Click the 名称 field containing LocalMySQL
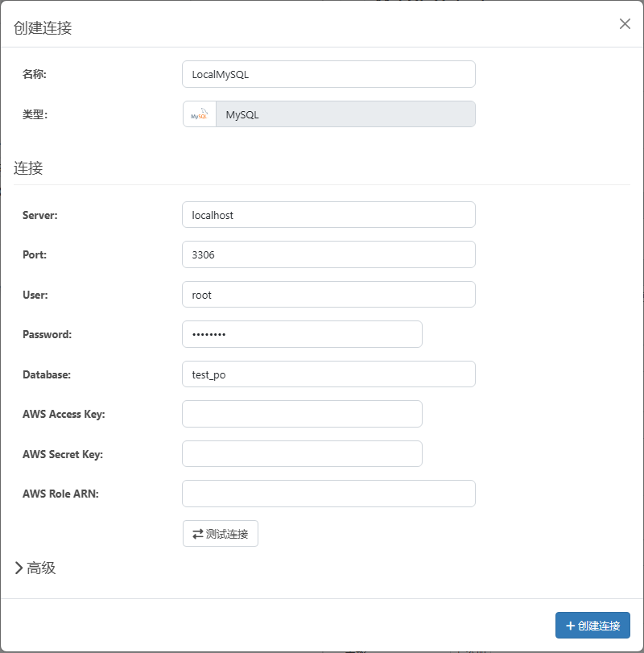 click(x=328, y=74)
